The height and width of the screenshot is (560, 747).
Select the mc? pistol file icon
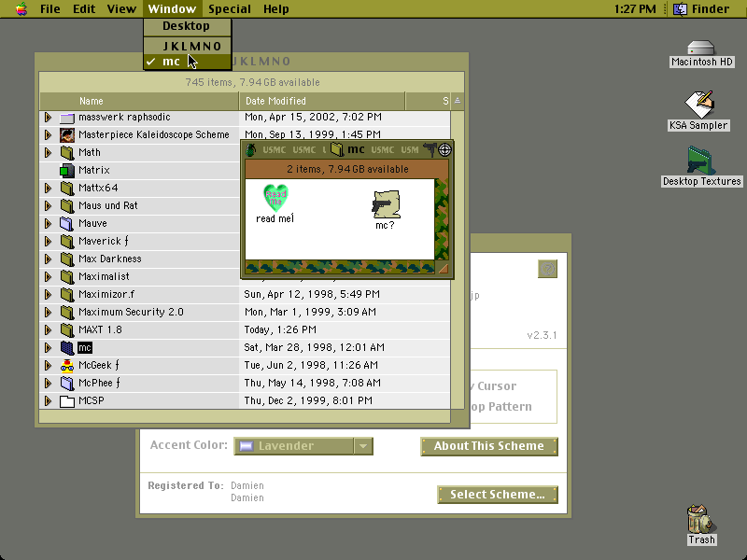386,204
